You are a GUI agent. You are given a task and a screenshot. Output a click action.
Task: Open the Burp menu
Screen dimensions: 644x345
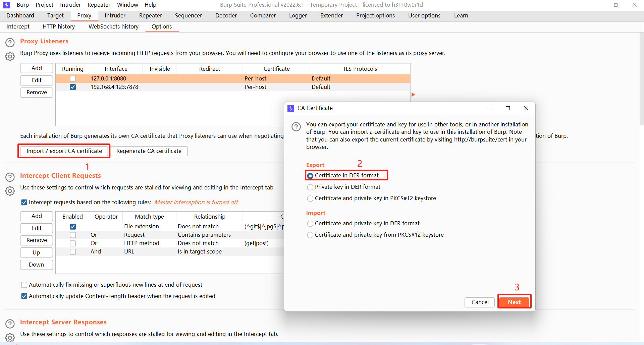pos(23,5)
